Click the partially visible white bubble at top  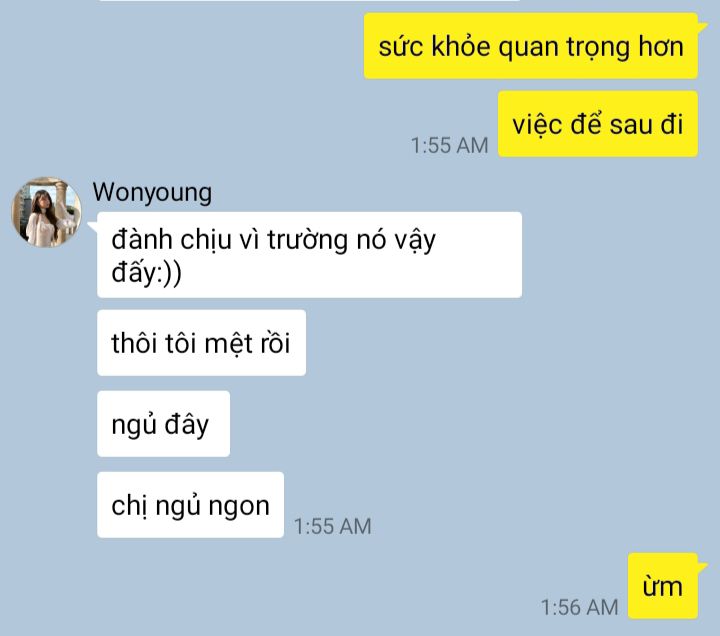coord(309,0)
